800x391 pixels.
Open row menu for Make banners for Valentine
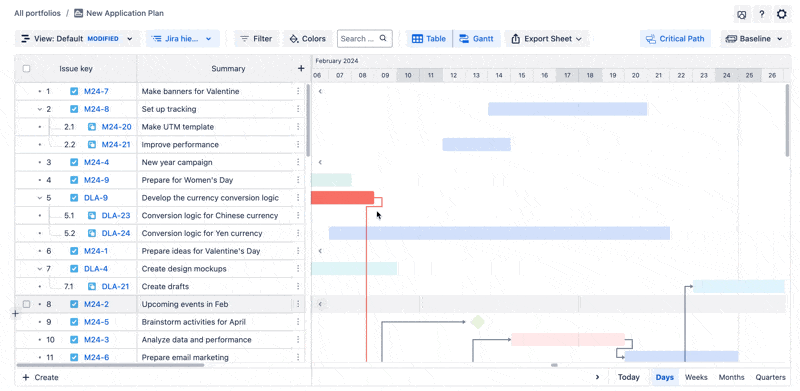(298, 91)
